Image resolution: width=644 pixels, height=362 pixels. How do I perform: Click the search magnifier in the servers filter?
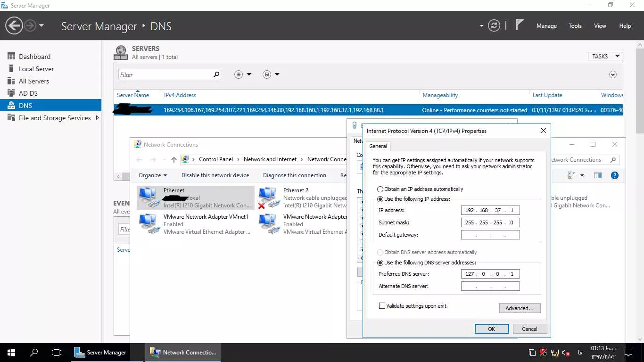[x=216, y=74]
